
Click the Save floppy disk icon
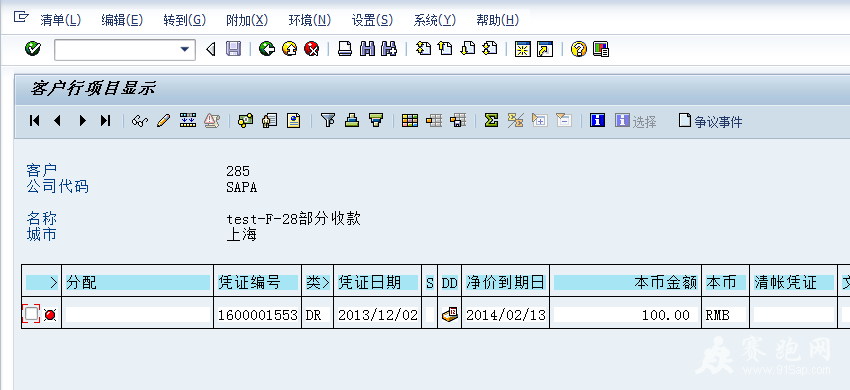(233, 49)
